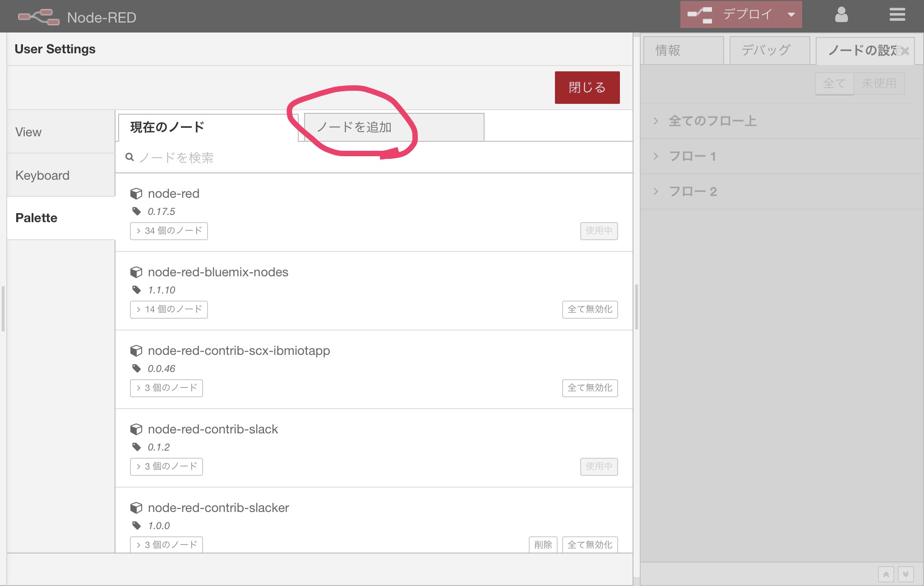This screenshot has width=924, height=586.
Task: Open the hamburger main menu
Action: coord(897,14)
